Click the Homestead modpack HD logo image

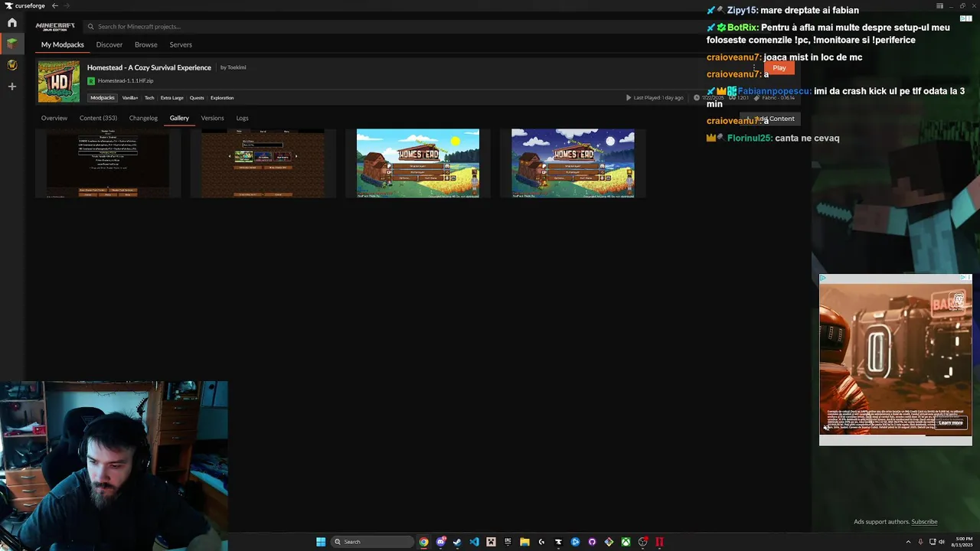[x=59, y=81]
